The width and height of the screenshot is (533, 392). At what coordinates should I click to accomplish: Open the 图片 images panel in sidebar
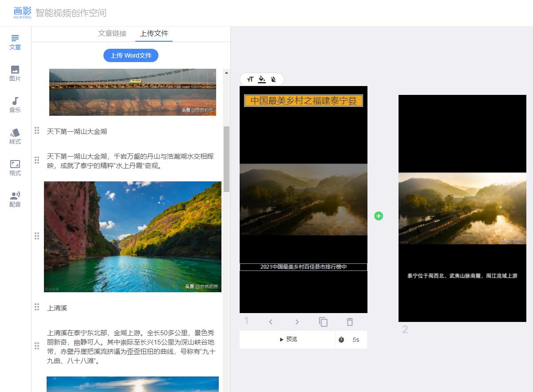[15, 72]
